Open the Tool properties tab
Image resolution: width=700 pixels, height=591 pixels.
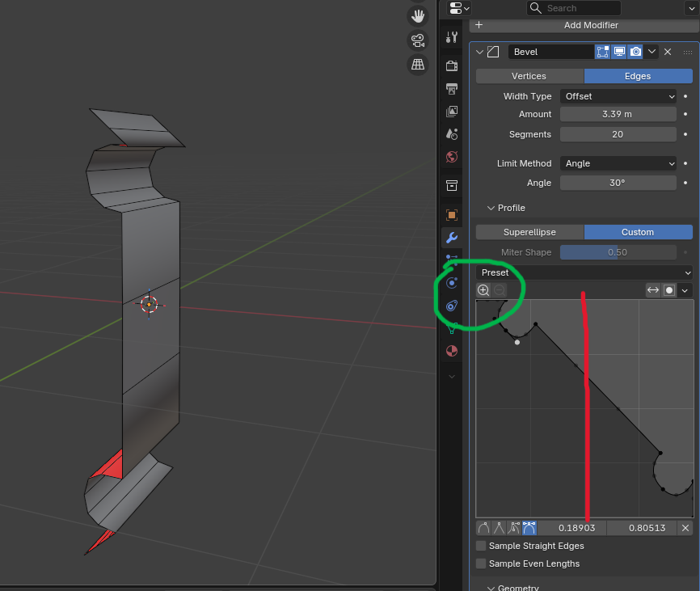(452, 37)
